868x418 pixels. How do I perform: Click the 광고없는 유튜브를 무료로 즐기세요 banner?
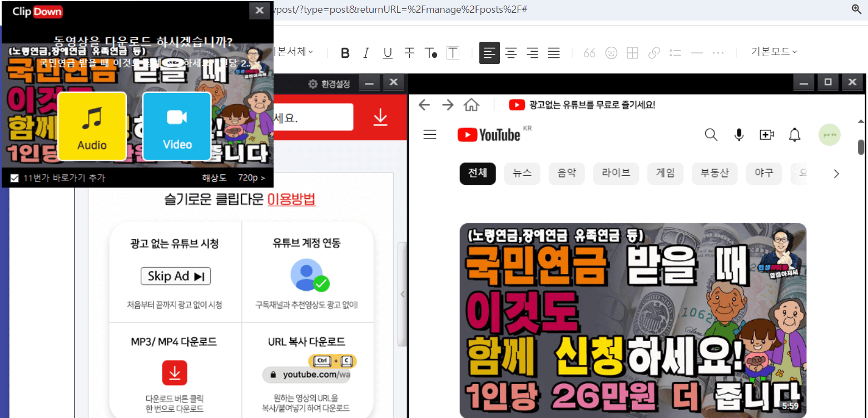tap(582, 105)
